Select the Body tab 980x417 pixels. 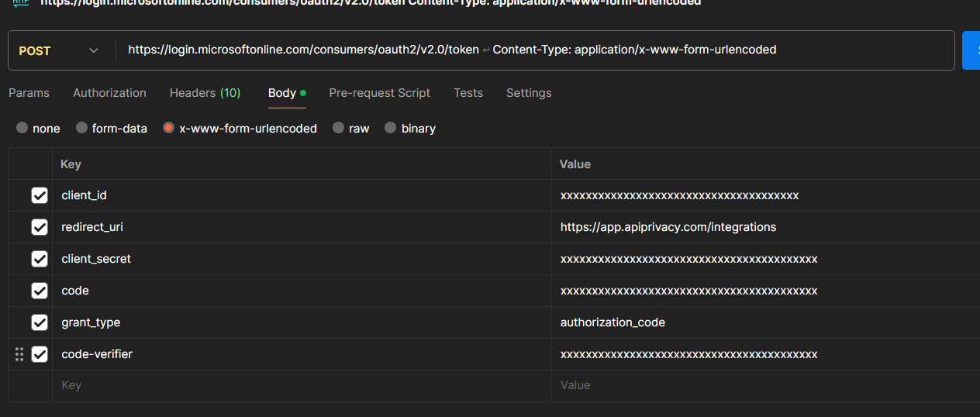287,93
